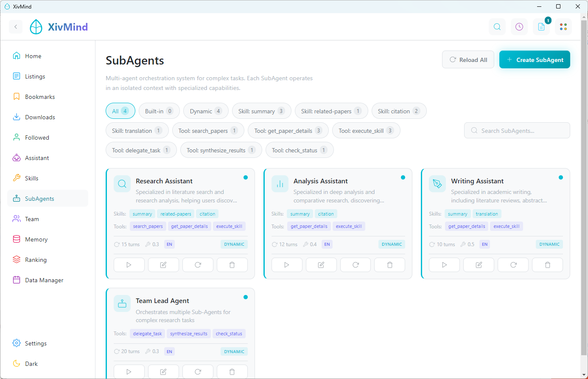Delete the Analysis Assistant subagent
Image resolution: width=588 pixels, height=379 pixels.
(x=390, y=265)
